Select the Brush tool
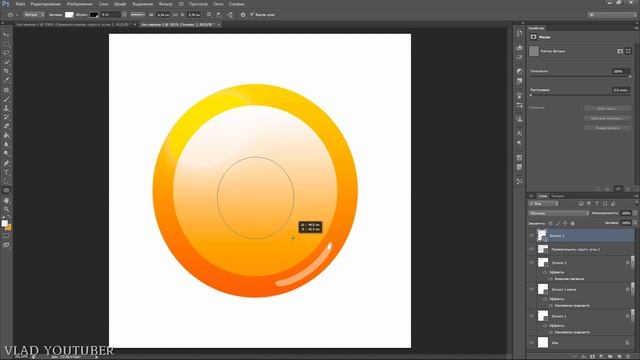Screen dimensions: 640x360 pos(6,99)
